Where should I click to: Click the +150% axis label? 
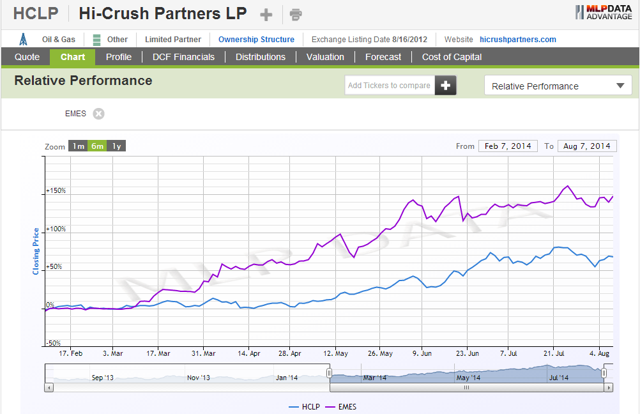(x=56, y=191)
